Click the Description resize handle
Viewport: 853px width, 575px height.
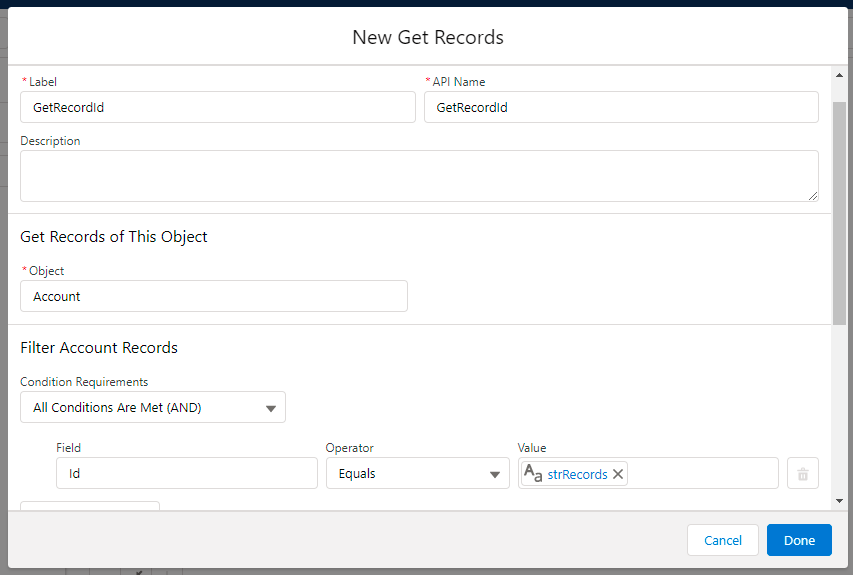(x=813, y=196)
